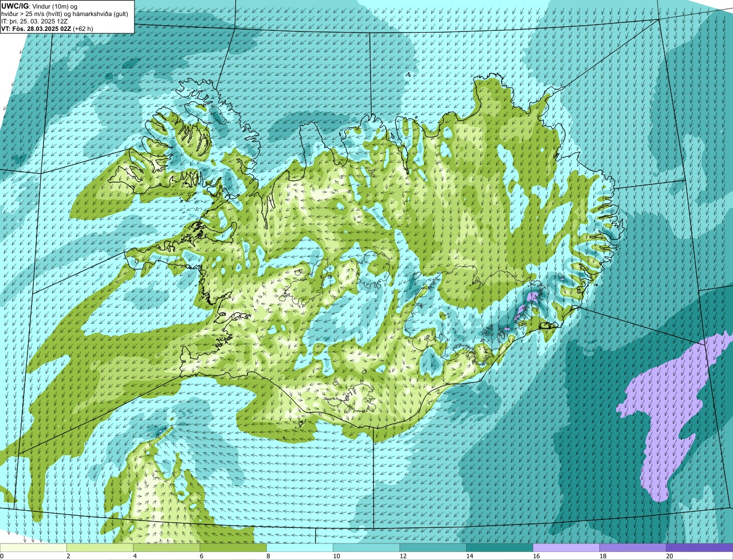Click the scale label '20'
This screenshot has height=560, width=733.
coord(668,556)
